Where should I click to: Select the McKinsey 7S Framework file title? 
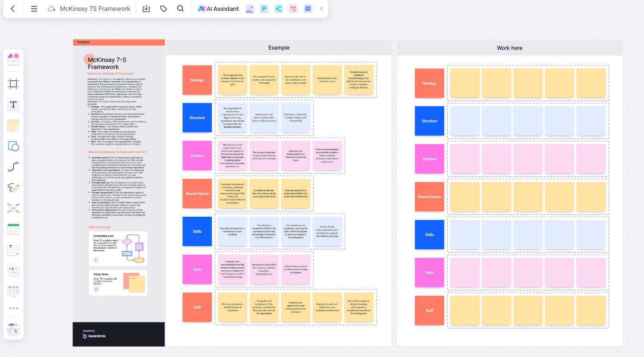click(x=95, y=9)
